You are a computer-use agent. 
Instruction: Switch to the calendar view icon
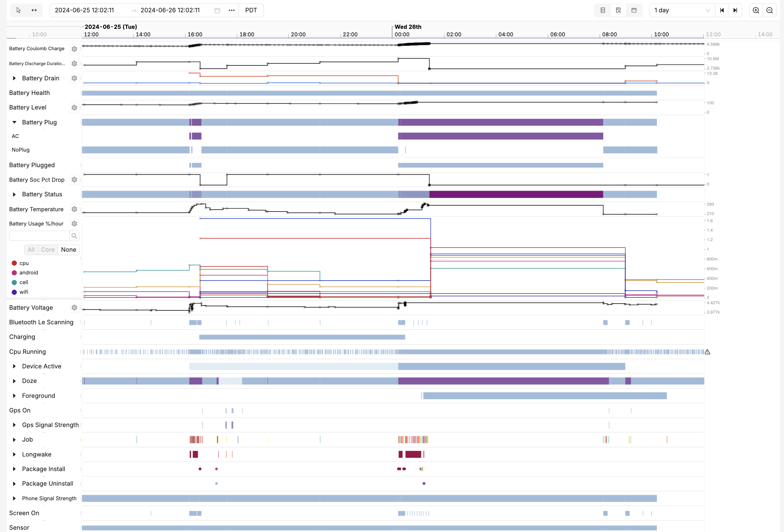click(634, 10)
